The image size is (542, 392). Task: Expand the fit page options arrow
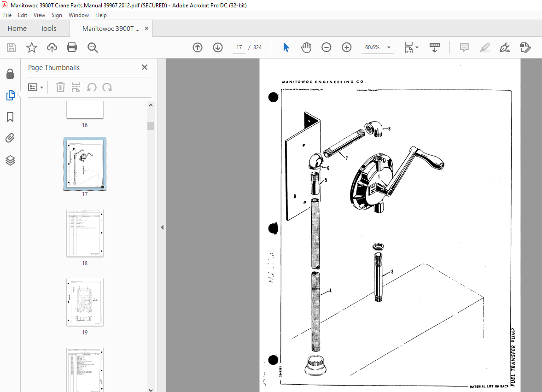coord(417,47)
